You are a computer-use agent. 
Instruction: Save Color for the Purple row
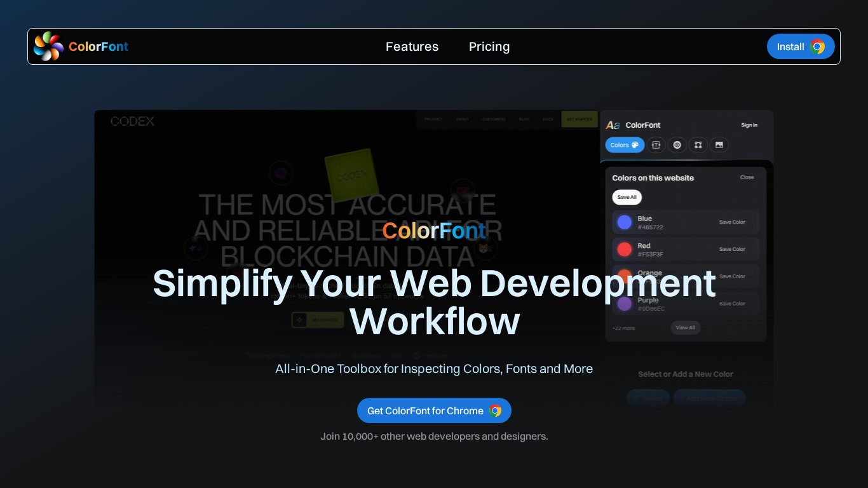[x=732, y=304]
